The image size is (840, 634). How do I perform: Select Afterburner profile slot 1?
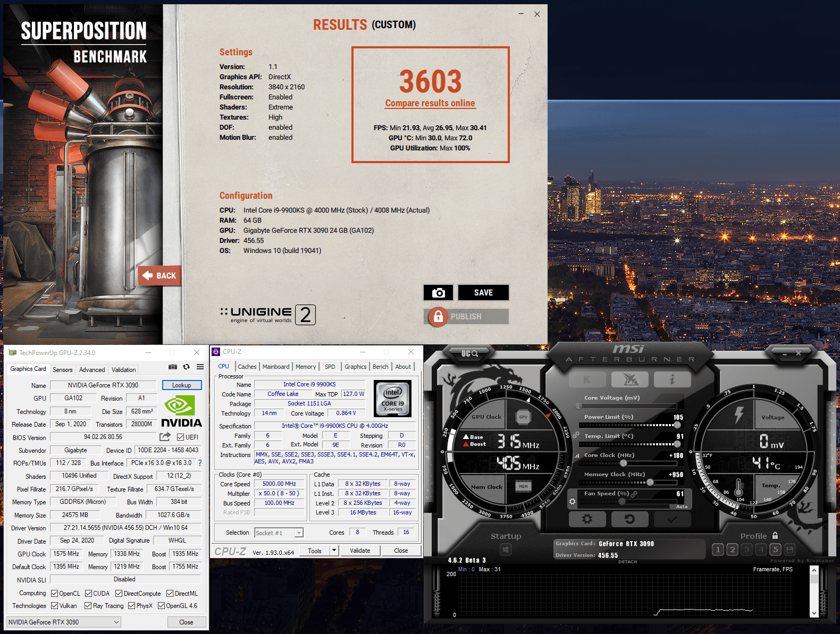click(718, 550)
